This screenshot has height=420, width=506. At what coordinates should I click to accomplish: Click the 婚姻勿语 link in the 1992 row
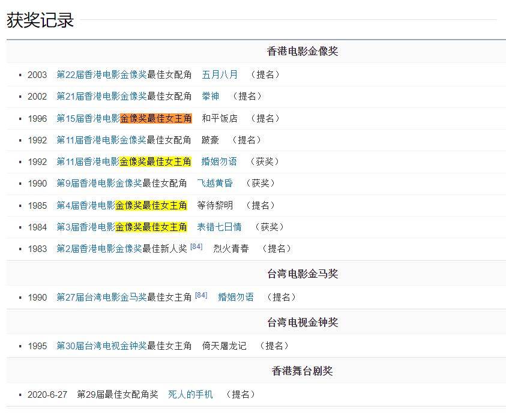218,161
